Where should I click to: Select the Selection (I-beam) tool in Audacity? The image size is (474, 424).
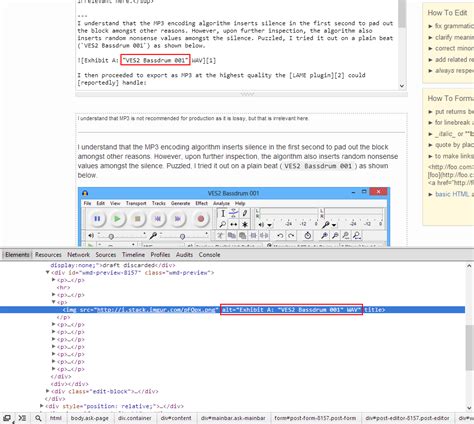223,213
